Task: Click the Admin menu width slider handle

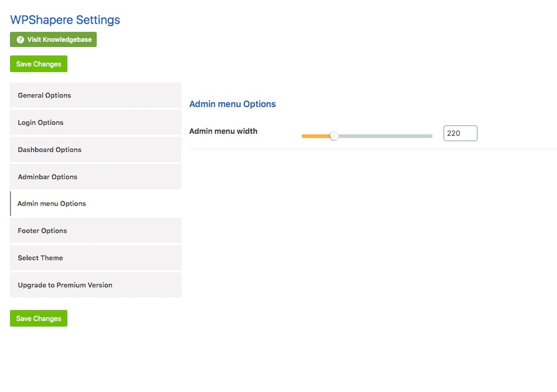Action: click(334, 136)
